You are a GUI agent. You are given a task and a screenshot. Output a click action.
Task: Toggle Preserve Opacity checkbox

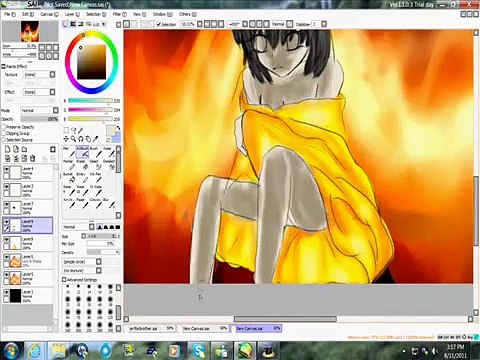tap(4, 127)
